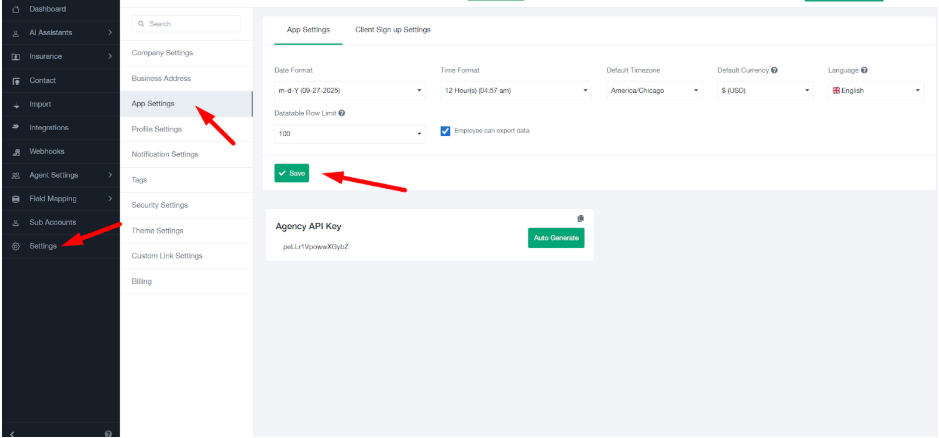939x438 pixels.
Task: Collapse the sidebar with the bottom-left arrow
Action: (x=12, y=433)
